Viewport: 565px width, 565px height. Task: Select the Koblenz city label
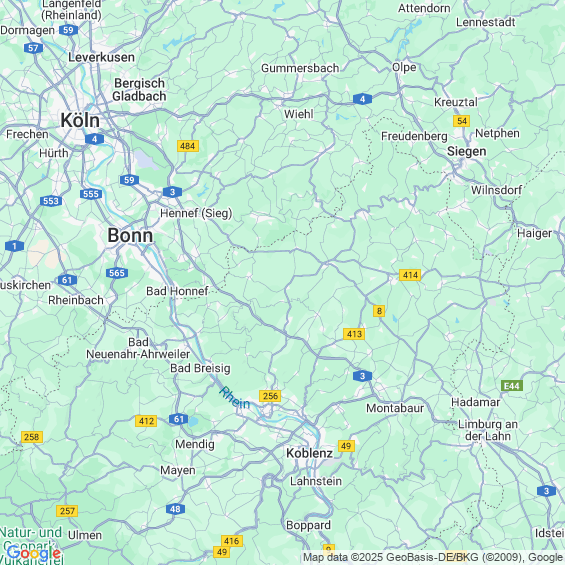309,453
